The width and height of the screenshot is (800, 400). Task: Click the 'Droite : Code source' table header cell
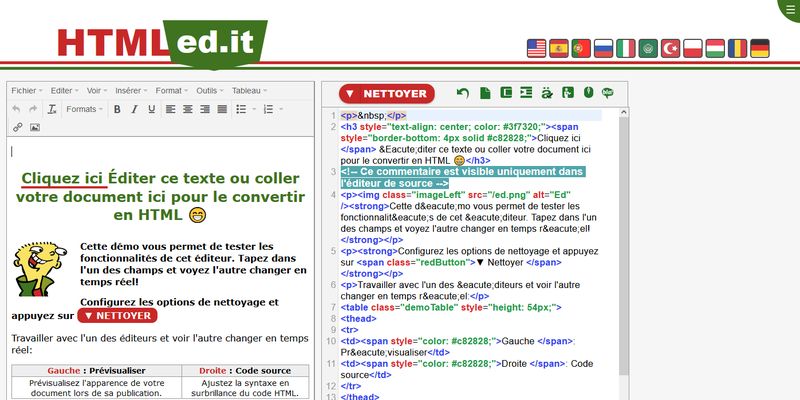coord(245,371)
